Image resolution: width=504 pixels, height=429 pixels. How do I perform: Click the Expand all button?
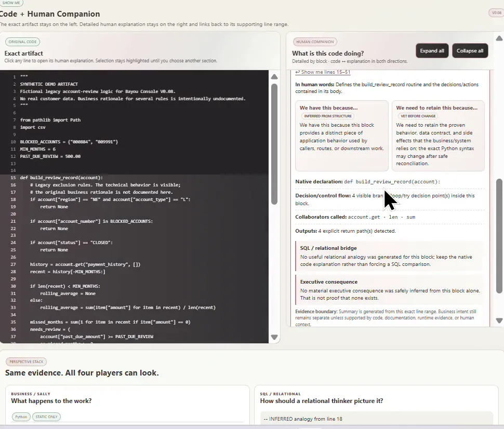(432, 51)
